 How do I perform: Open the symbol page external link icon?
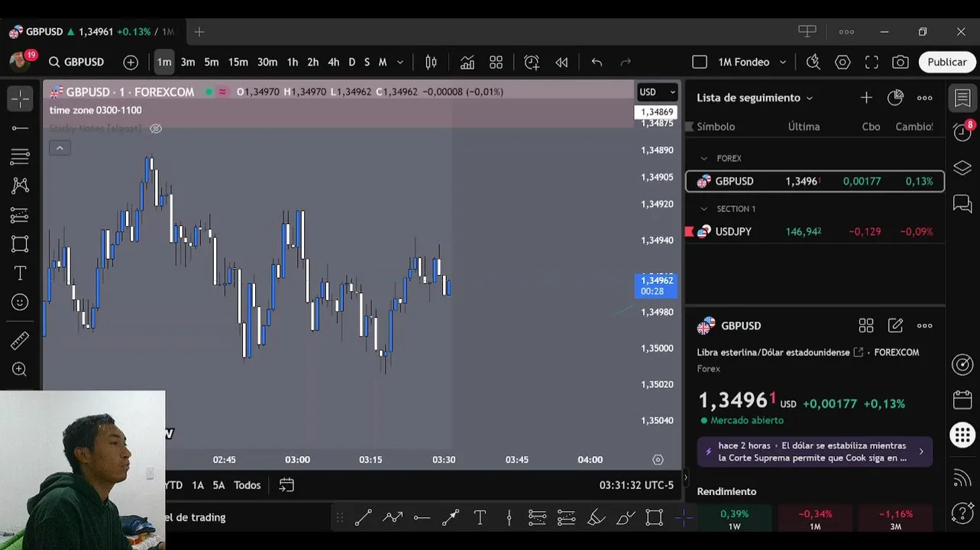858,352
